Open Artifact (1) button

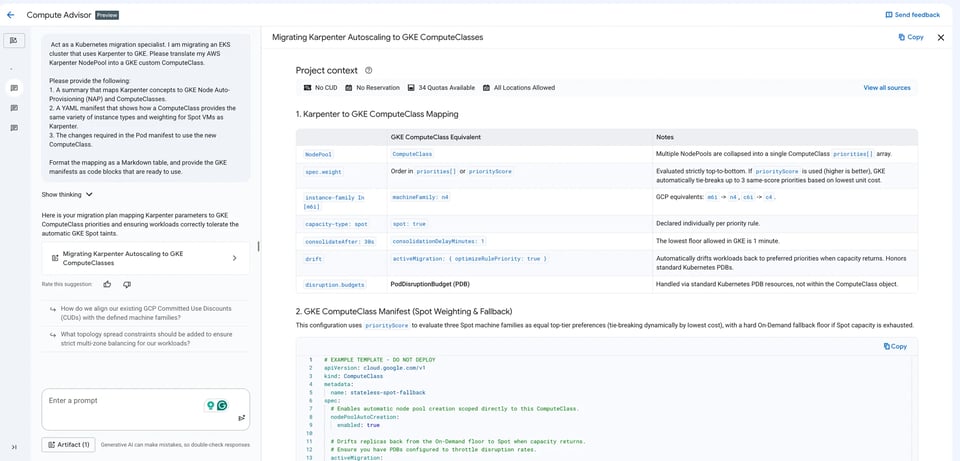[68, 444]
